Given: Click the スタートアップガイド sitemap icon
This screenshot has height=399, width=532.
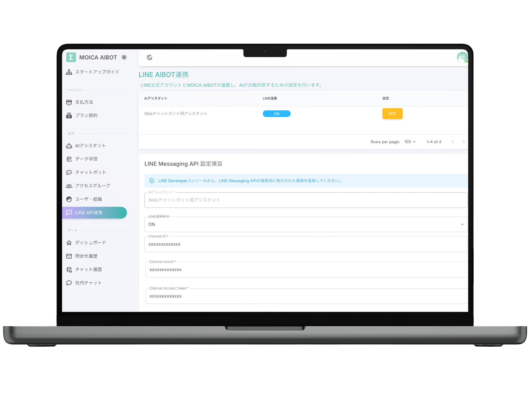Looking at the screenshot, I should (x=69, y=72).
